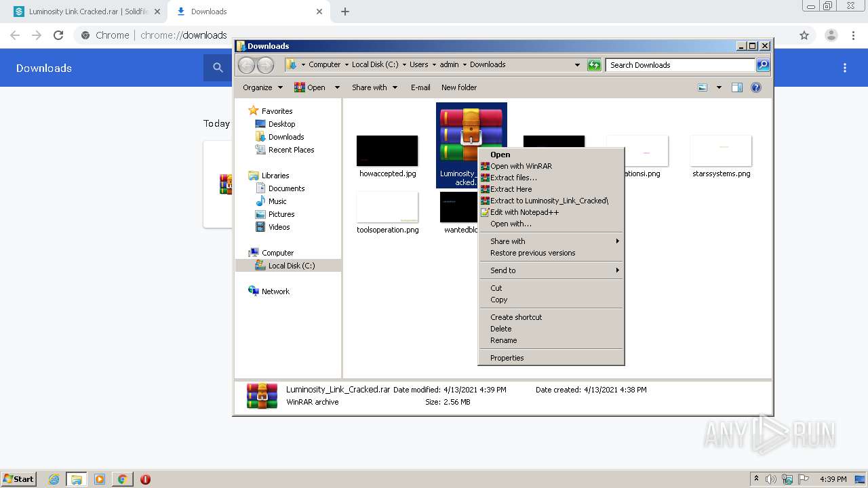
Task: Choose Open with WinRAR
Action: click(x=551, y=166)
